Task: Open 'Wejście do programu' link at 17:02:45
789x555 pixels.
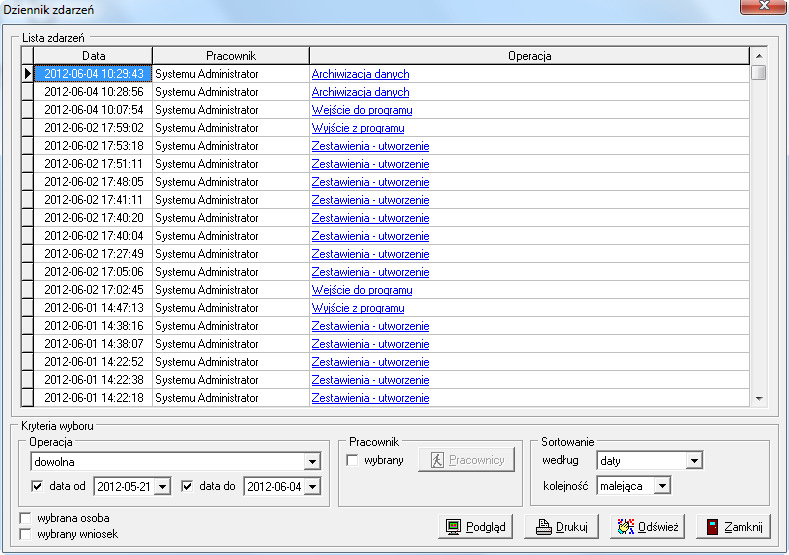Action: 362,290
